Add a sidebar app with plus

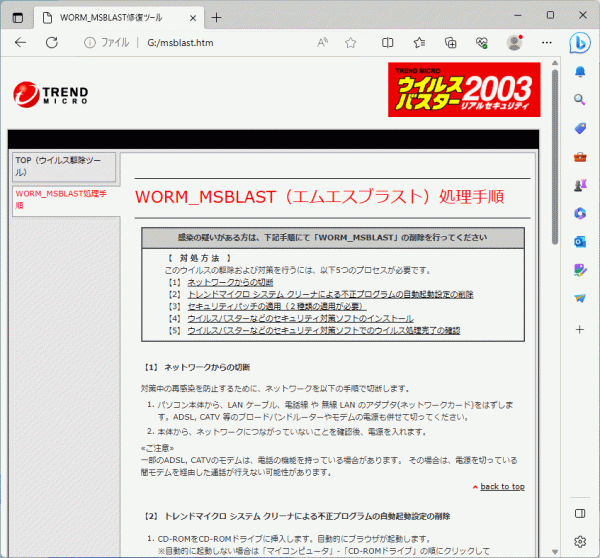[x=580, y=330]
